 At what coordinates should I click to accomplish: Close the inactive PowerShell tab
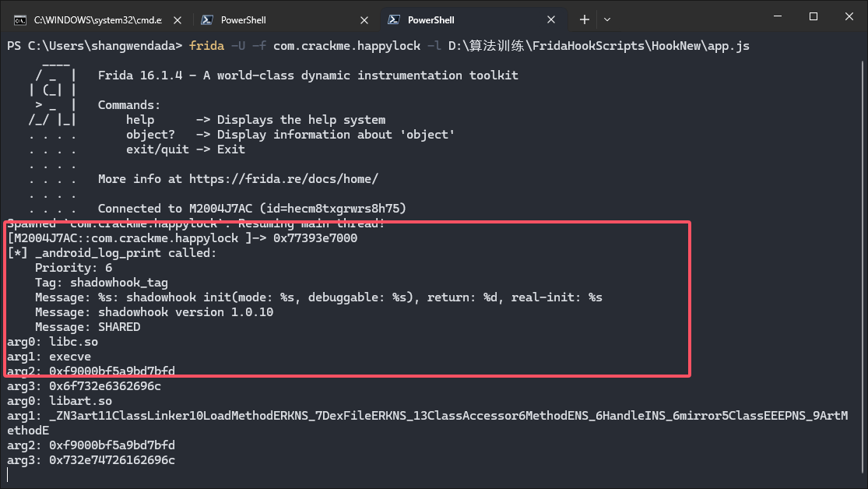[364, 20]
